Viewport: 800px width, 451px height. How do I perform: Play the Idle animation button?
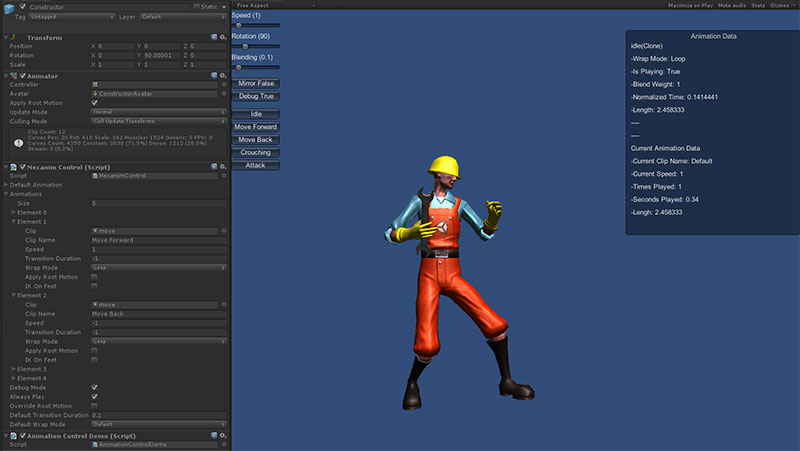256,114
